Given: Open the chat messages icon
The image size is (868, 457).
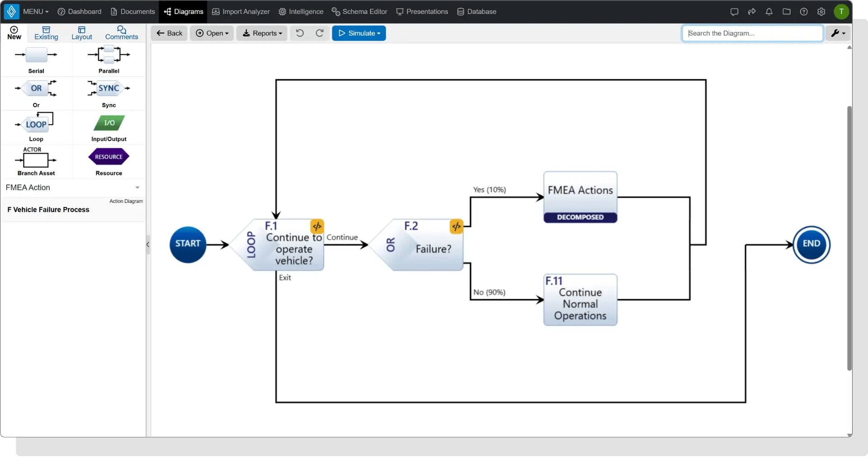Looking at the screenshot, I should (734, 12).
